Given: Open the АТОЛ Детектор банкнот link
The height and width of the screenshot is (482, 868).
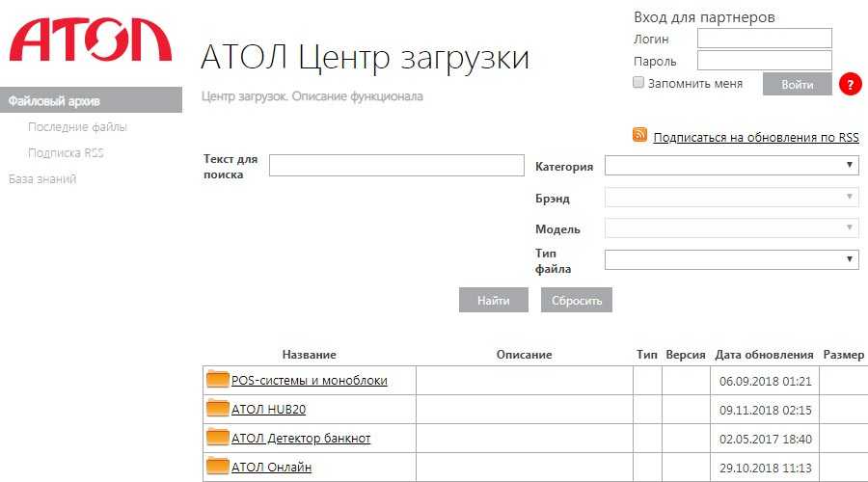Looking at the screenshot, I should (301, 439).
